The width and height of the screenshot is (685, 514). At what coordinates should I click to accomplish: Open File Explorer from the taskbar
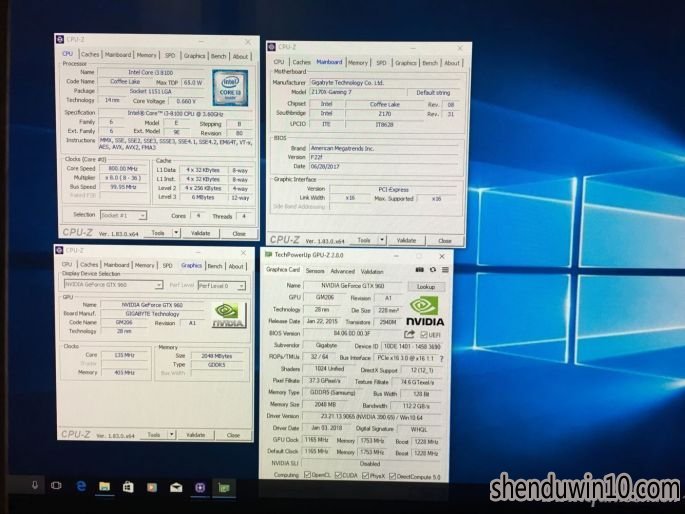coord(104,486)
